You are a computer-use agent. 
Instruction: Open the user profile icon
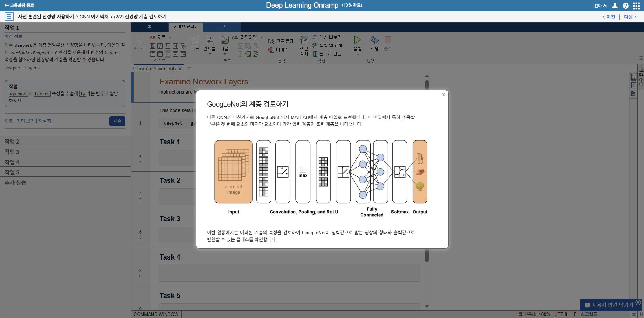coord(615,6)
